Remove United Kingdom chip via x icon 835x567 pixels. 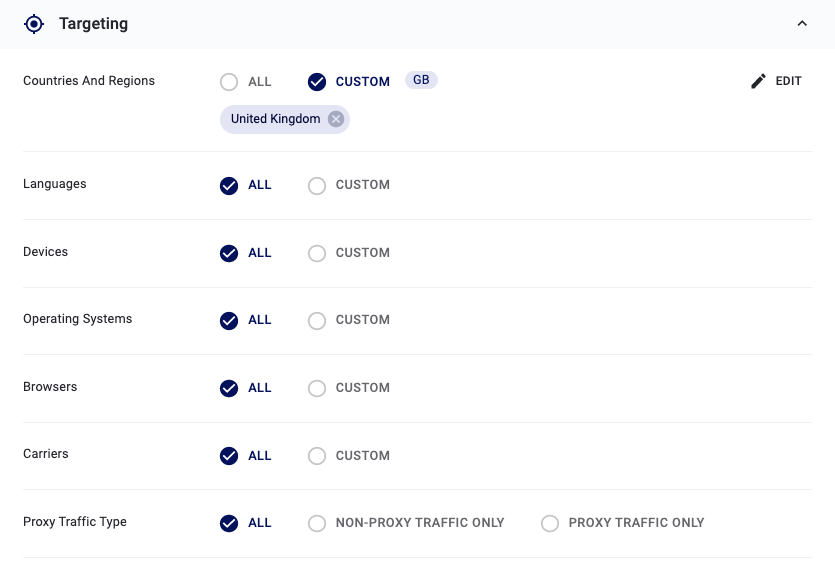click(336, 119)
